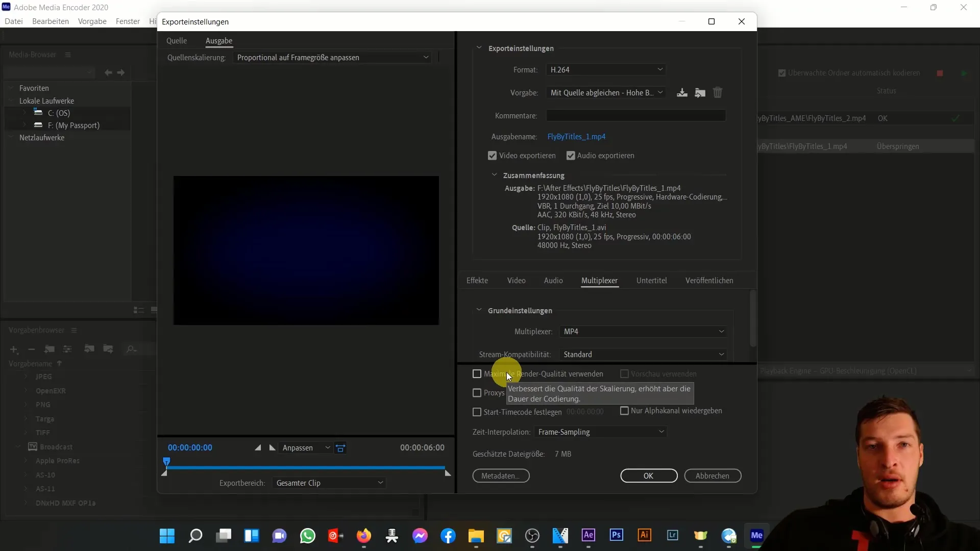Click the add preset plus icon in Vorgabenbrowser
Image resolution: width=980 pixels, height=551 pixels.
pyautogui.click(x=14, y=349)
